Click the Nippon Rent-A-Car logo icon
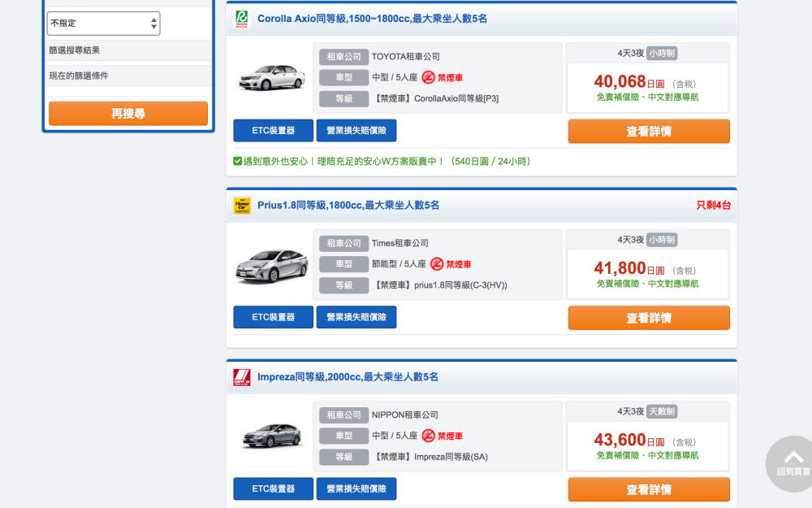 pyautogui.click(x=242, y=377)
